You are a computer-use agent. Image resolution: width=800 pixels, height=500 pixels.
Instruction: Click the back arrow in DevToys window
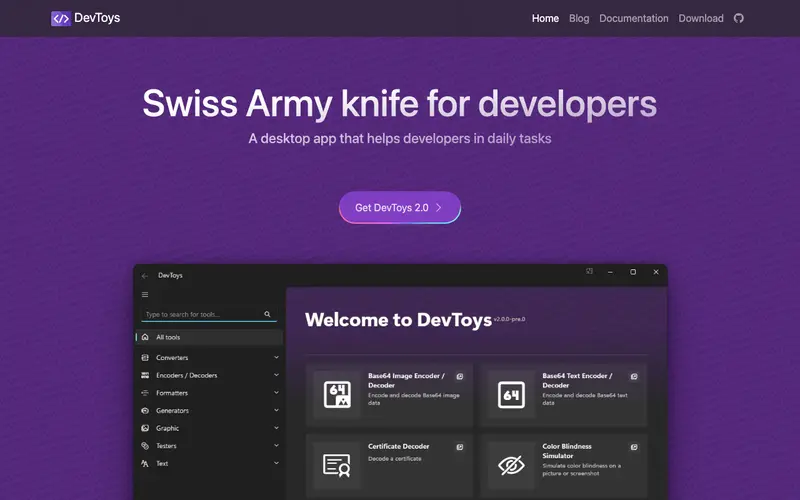click(x=145, y=276)
